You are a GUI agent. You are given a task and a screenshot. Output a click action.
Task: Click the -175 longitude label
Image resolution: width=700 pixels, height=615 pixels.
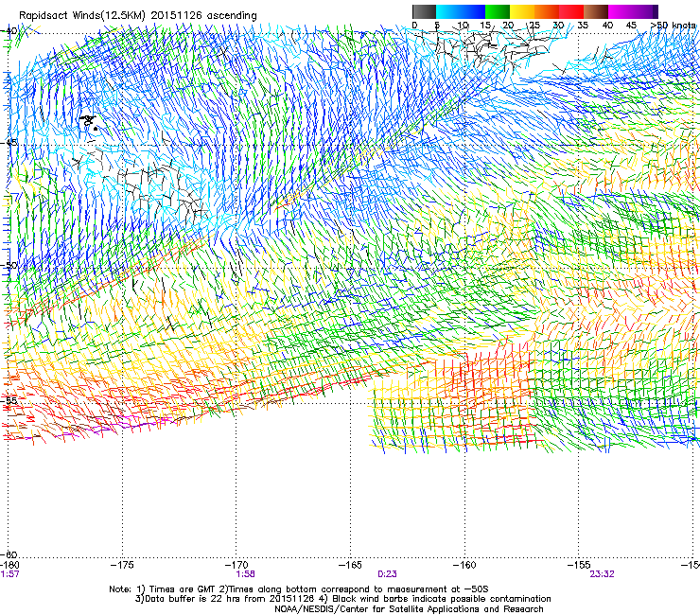(122, 565)
